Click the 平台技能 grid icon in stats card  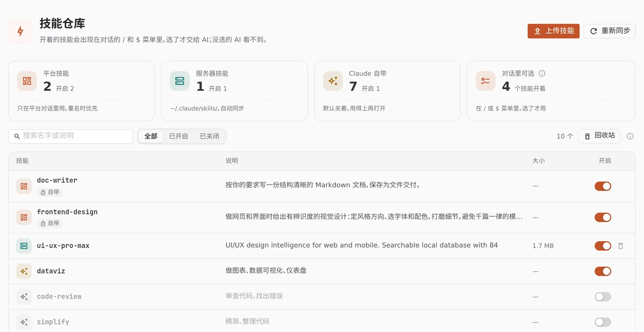tap(27, 81)
